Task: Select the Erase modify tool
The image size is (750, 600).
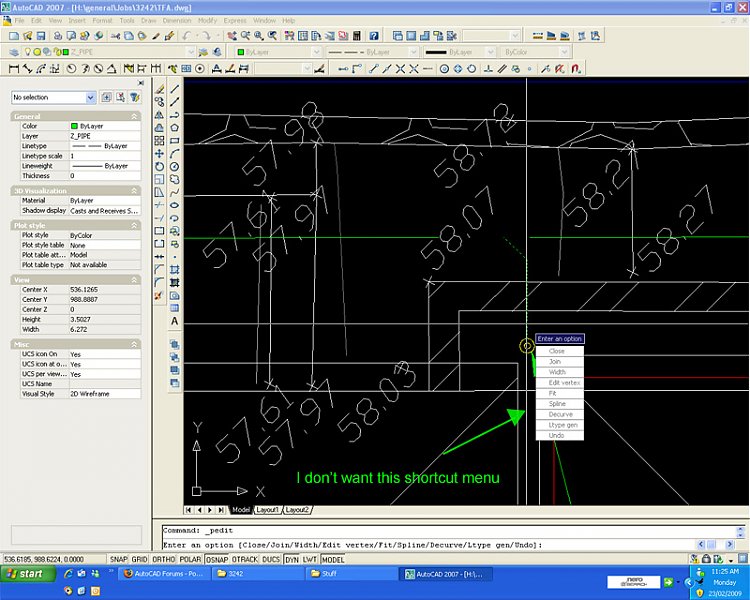Action: 159,89
